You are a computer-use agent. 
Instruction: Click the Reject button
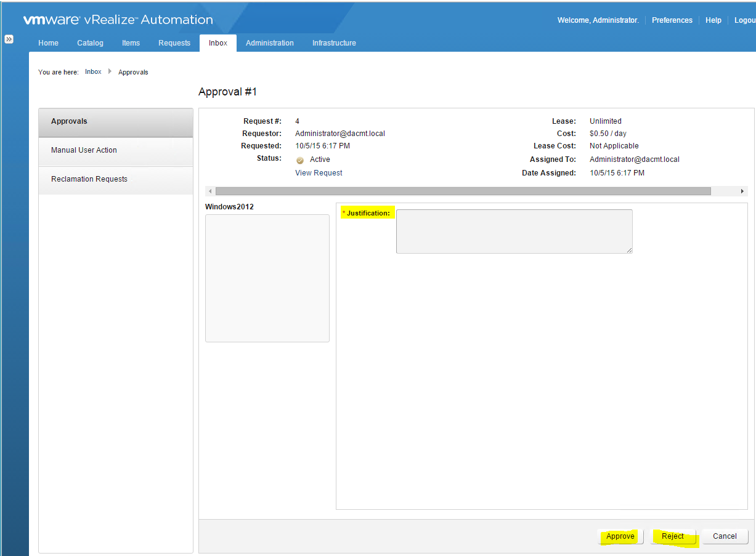pos(673,536)
